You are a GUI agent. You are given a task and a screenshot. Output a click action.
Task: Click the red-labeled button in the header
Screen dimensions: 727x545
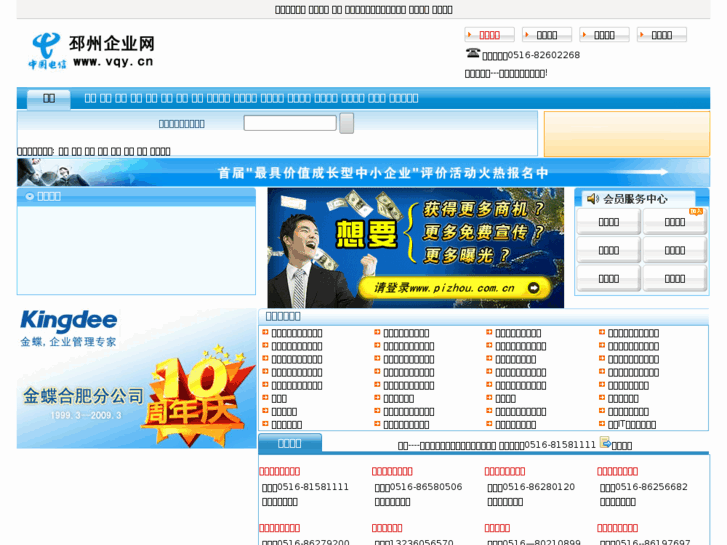(x=490, y=35)
